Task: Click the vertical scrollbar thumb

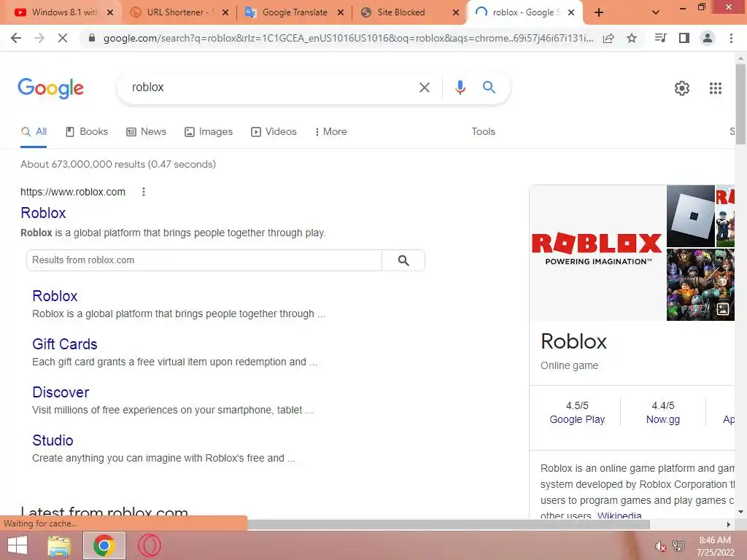Action: [x=740, y=104]
